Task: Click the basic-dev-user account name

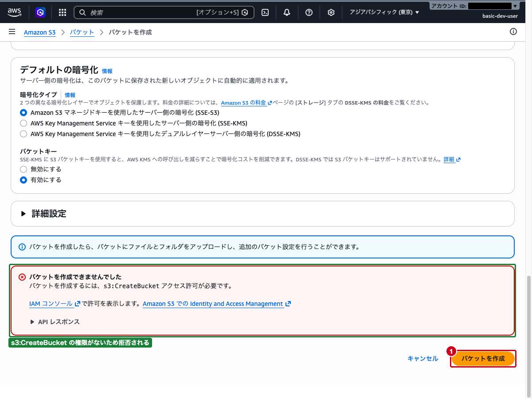Action: coord(500,16)
